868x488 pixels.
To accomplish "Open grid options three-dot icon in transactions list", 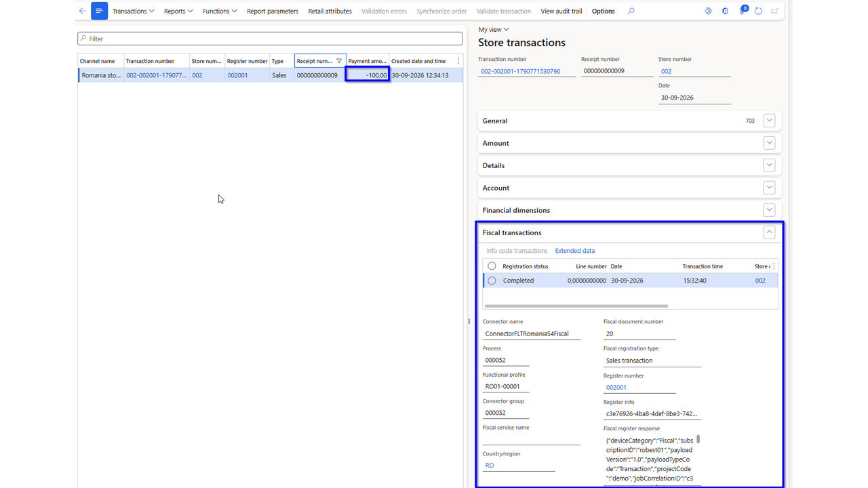I will [x=458, y=61].
